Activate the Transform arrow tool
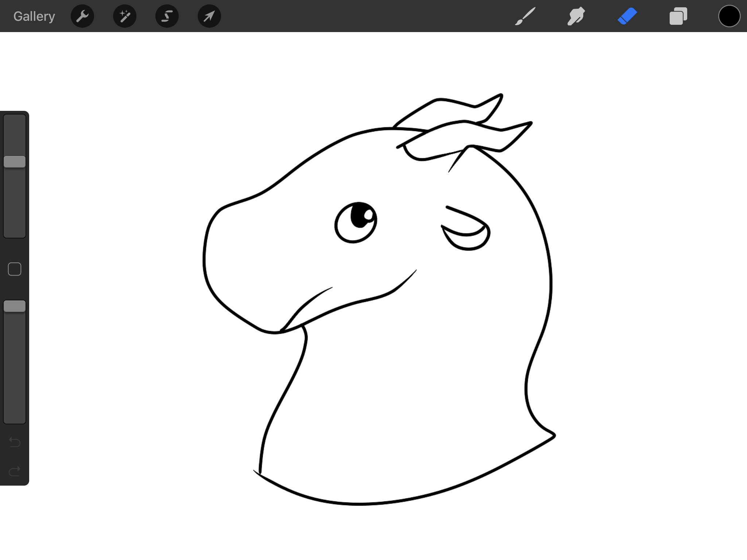The height and width of the screenshot is (560, 747). (x=209, y=16)
